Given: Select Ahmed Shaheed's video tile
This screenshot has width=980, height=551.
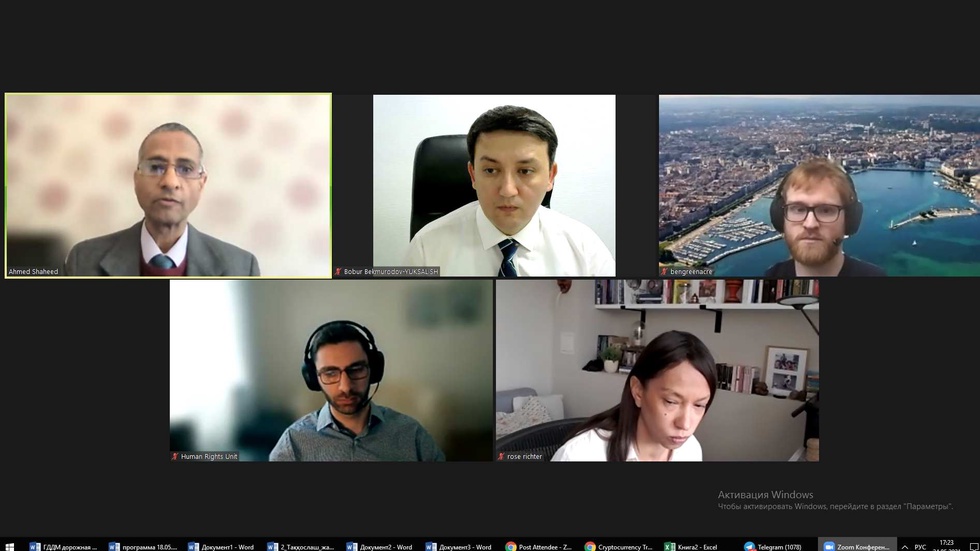Looking at the screenshot, I should [168, 185].
